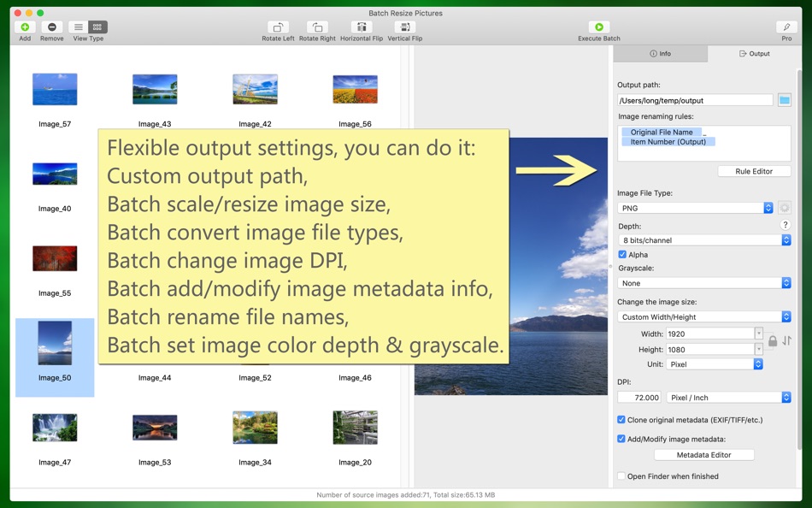The height and width of the screenshot is (508, 812).
Task: Switch to the Info tab
Action: (x=660, y=53)
